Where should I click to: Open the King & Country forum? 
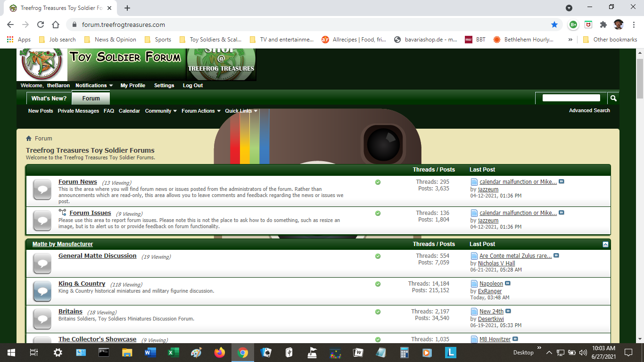82,284
